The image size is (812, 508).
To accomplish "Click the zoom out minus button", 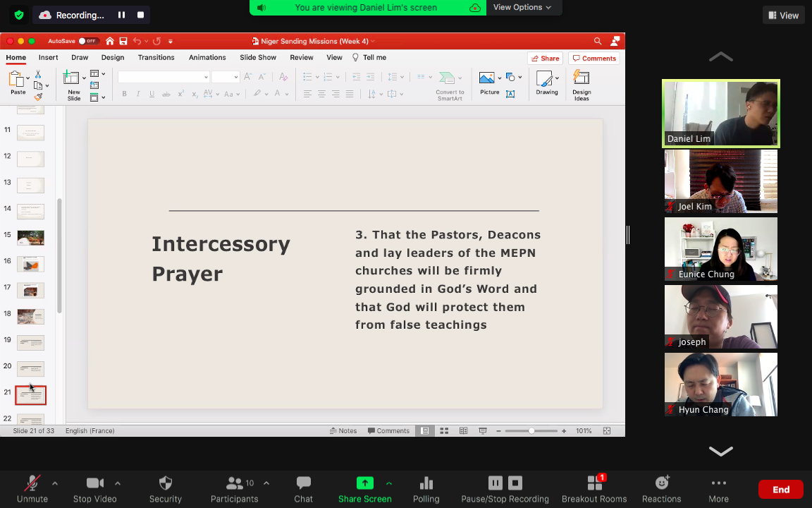I will (x=498, y=431).
